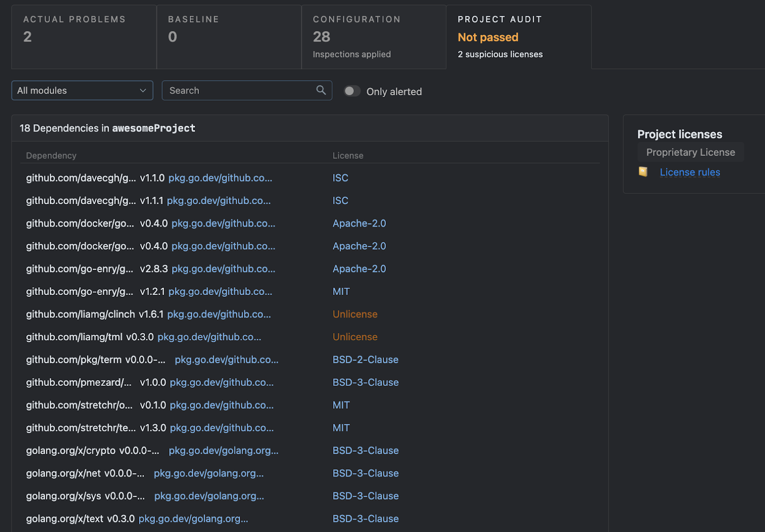Click Unlicense for liamg/tml
The height and width of the screenshot is (532, 765).
[x=355, y=337]
